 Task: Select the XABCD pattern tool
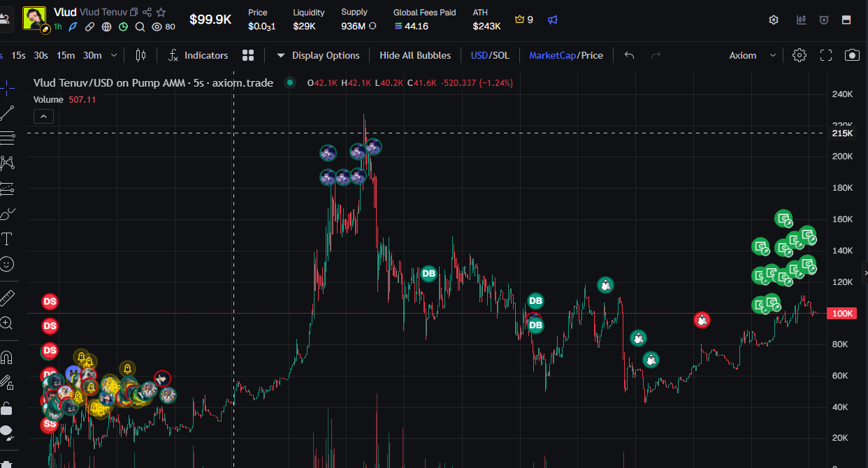click(x=7, y=163)
